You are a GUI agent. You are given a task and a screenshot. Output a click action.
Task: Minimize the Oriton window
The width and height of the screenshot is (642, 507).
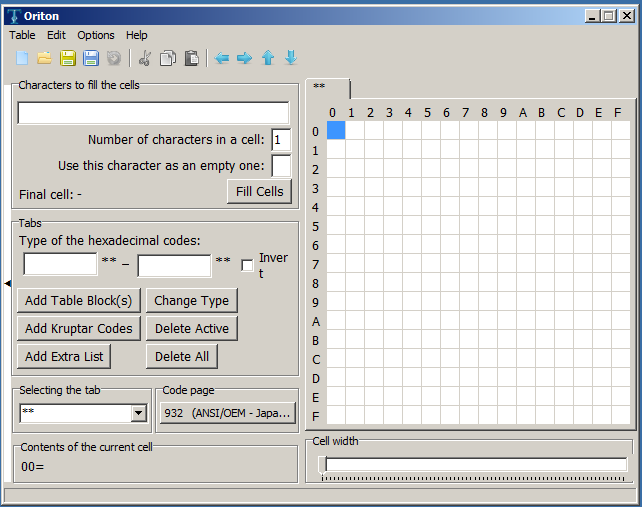(592, 16)
